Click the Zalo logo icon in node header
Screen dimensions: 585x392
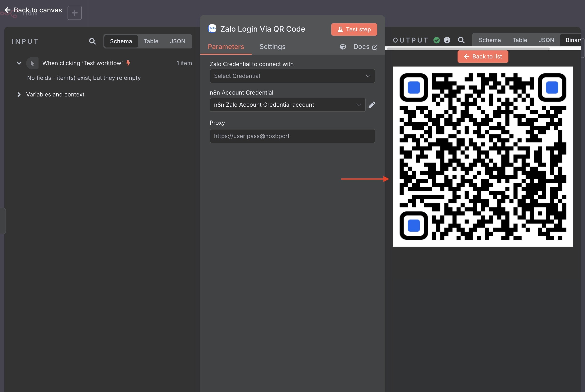pos(212,29)
